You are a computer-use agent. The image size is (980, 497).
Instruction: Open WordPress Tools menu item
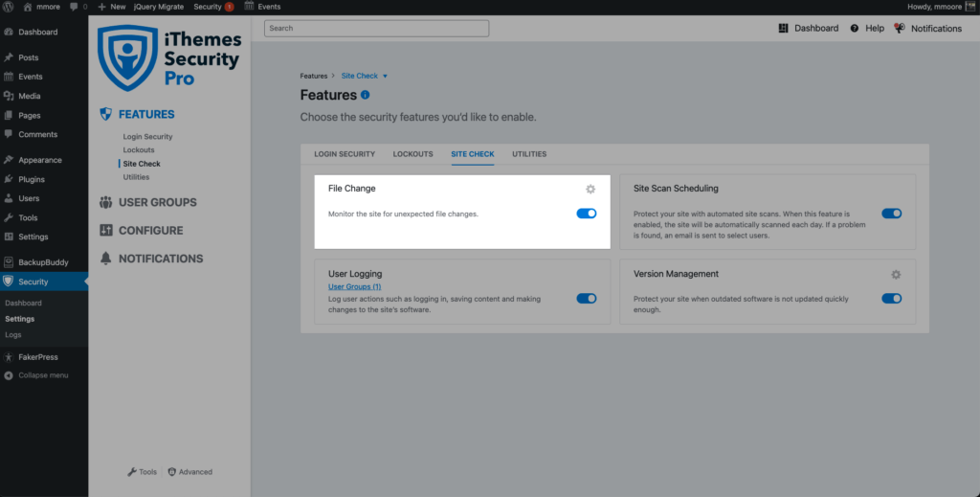[x=28, y=217]
